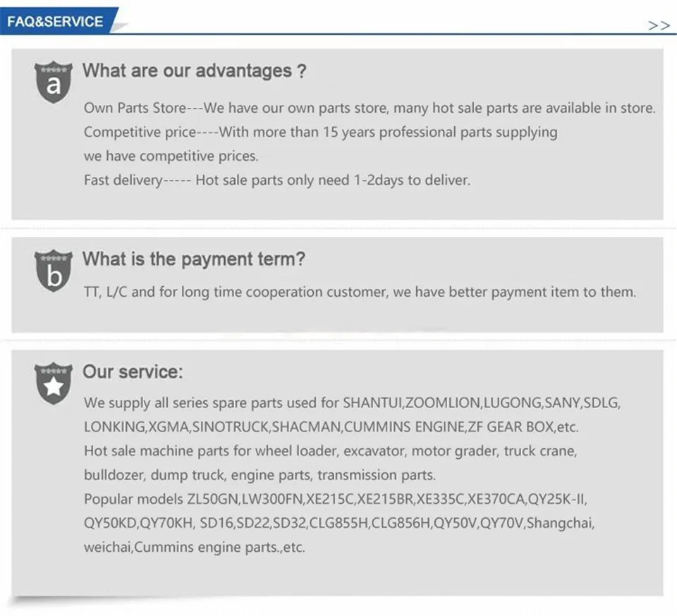Click the line starting 'Popular models ZL50GN'
The image size is (677, 616).
click(x=336, y=500)
